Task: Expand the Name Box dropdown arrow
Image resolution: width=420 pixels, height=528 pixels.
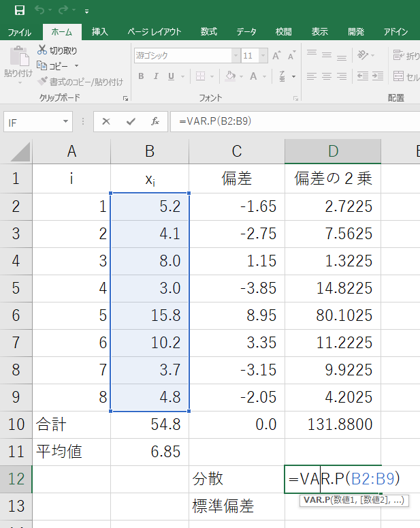Action: pyautogui.click(x=65, y=121)
